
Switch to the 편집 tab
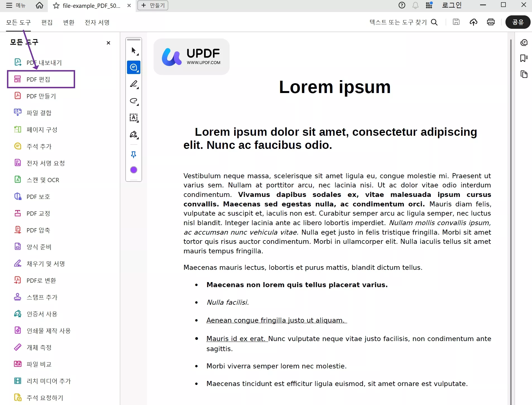[x=47, y=22]
